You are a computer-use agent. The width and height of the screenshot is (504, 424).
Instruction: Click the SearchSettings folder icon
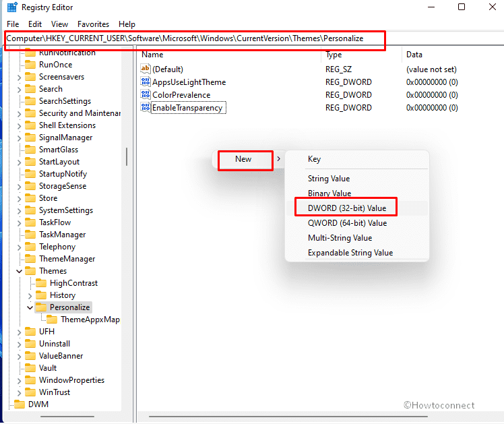point(30,101)
